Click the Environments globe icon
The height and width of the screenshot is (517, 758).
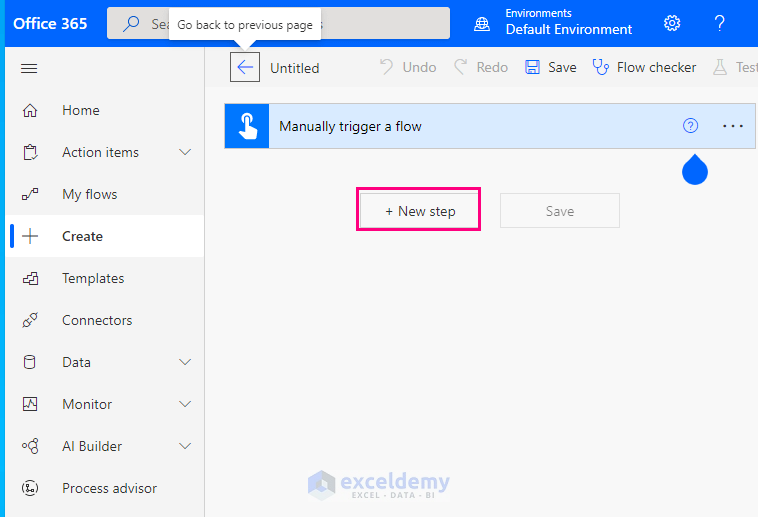coord(482,24)
